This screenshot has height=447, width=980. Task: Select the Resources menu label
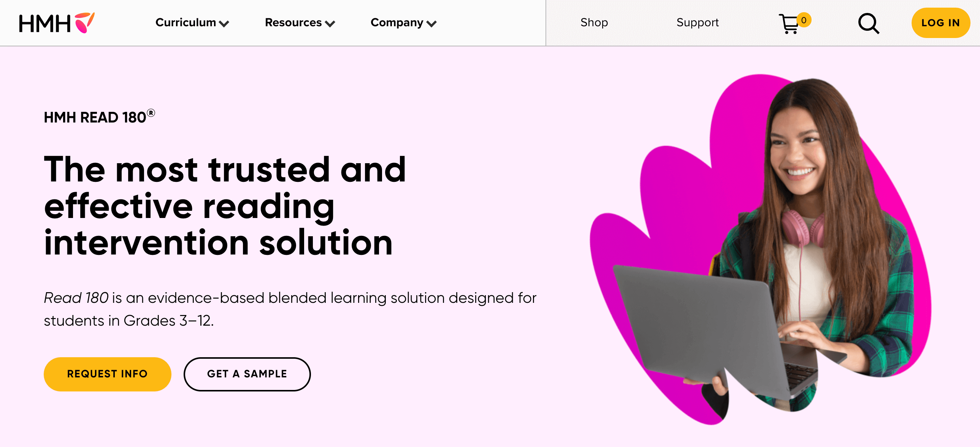point(293,22)
